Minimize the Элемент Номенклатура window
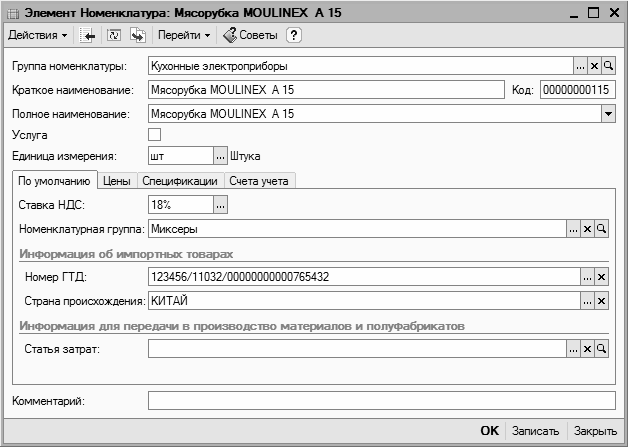The height and width of the screenshot is (447, 628). tap(574, 13)
